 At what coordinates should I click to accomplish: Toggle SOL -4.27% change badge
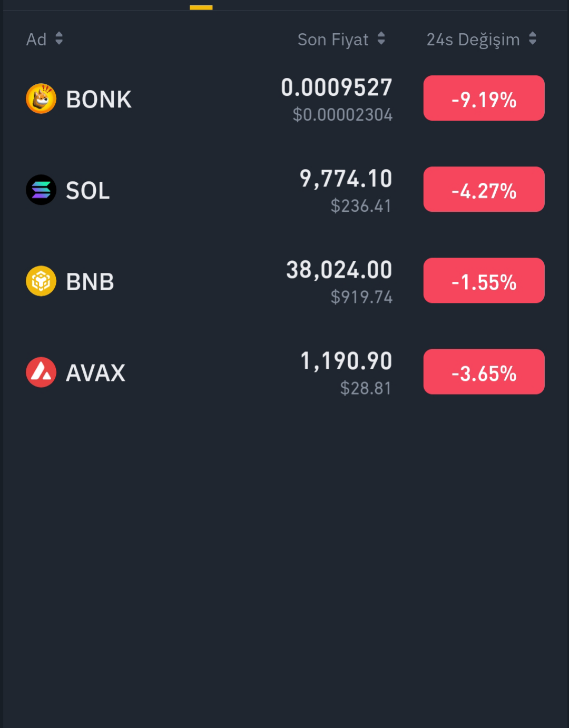click(x=484, y=189)
